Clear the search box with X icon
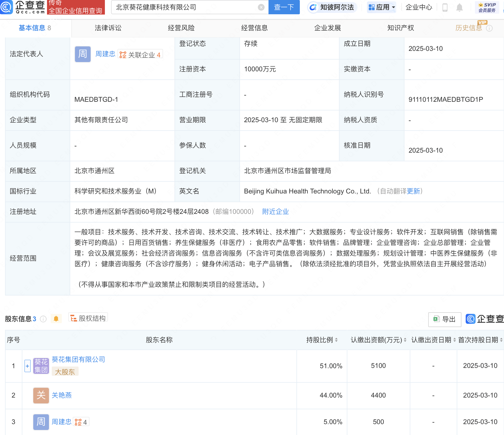Screen dimensions: 504x435 click(261, 7)
